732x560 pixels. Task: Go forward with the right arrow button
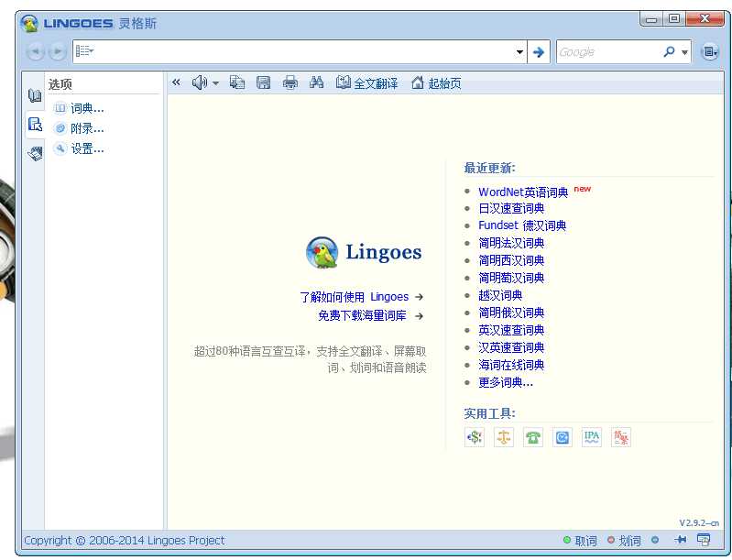pyautogui.click(x=58, y=51)
